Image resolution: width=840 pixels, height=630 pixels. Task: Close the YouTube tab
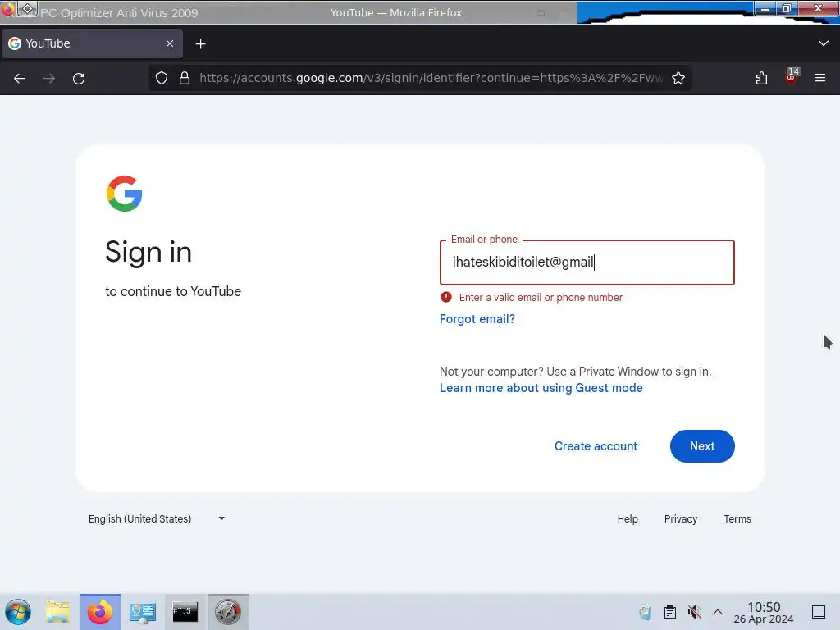click(x=170, y=43)
